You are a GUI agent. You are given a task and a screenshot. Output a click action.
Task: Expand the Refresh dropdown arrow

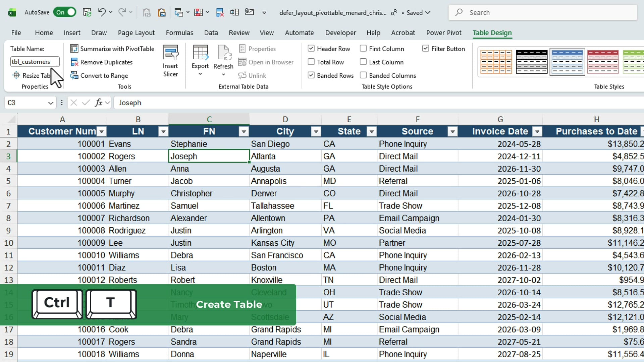click(223, 74)
